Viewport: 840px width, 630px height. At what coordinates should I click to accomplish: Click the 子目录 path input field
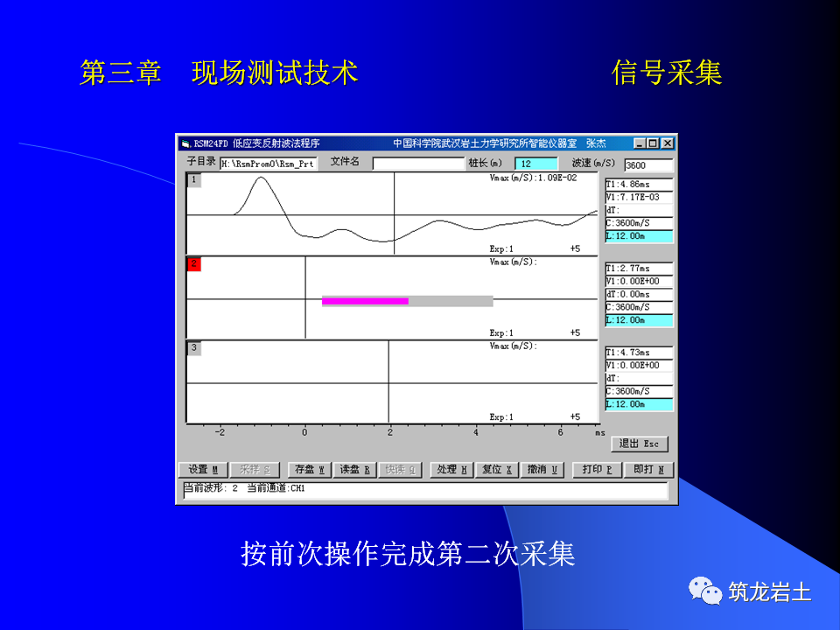pyautogui.click(x=269, y=164)
